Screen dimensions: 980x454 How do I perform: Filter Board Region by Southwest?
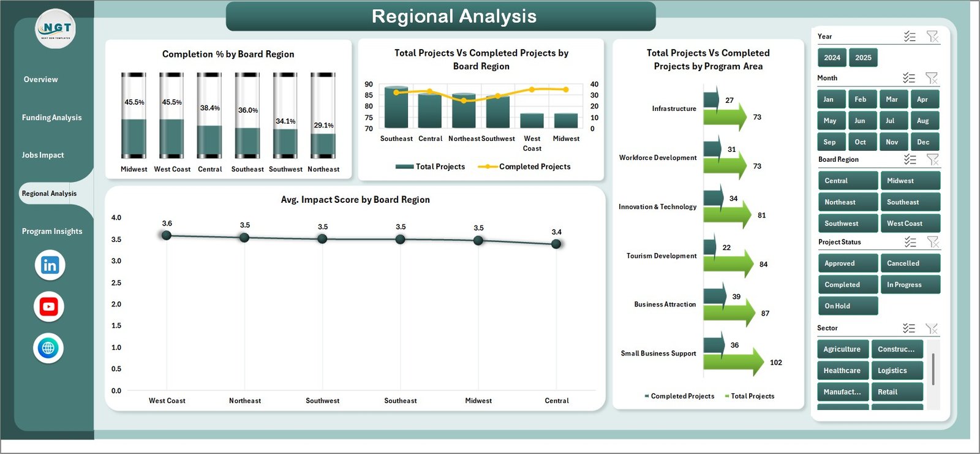(x=848, y=224)
